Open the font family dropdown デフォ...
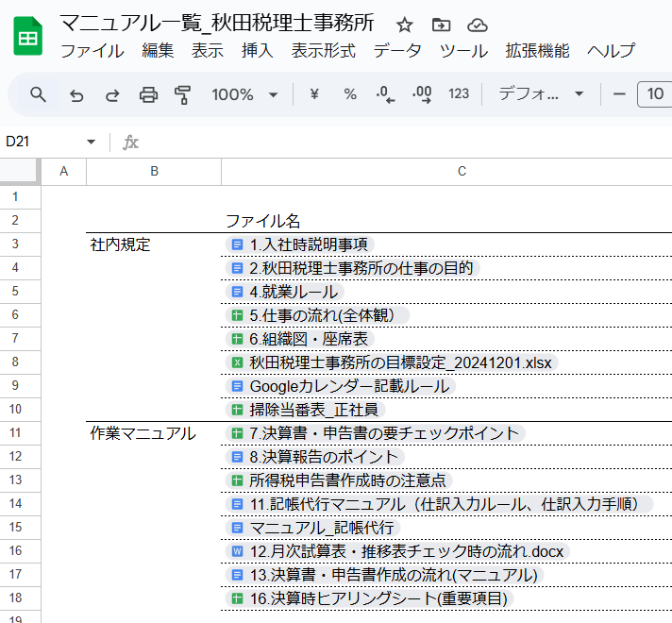 [x=541, y=93]
